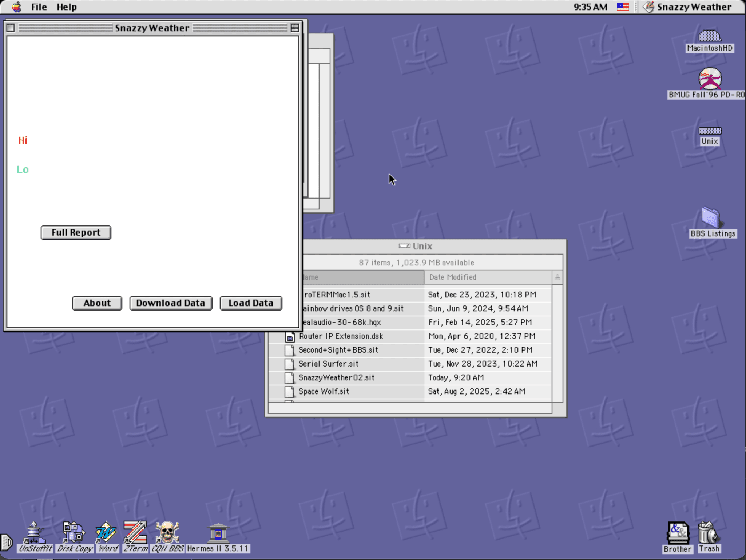
Task: Open the Snazzy Weather application menu
Action: (x=688, y=7)
